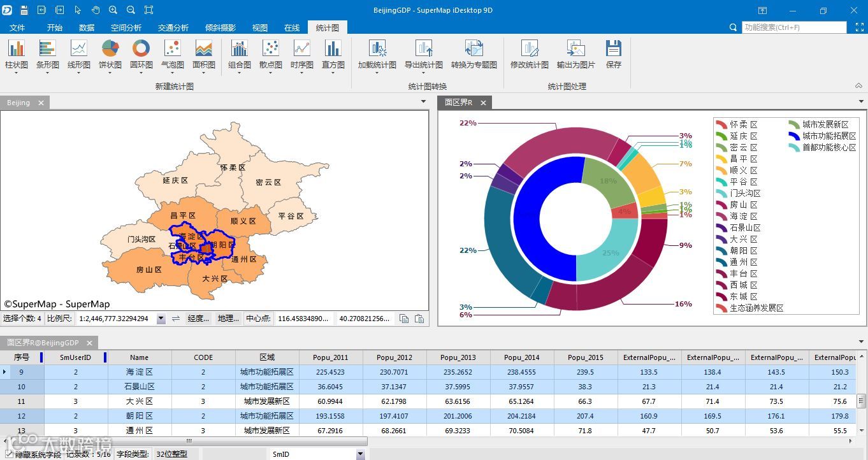Open the map scale dropdown
This screenshot has height=460, width=868.
pos(161,319)
